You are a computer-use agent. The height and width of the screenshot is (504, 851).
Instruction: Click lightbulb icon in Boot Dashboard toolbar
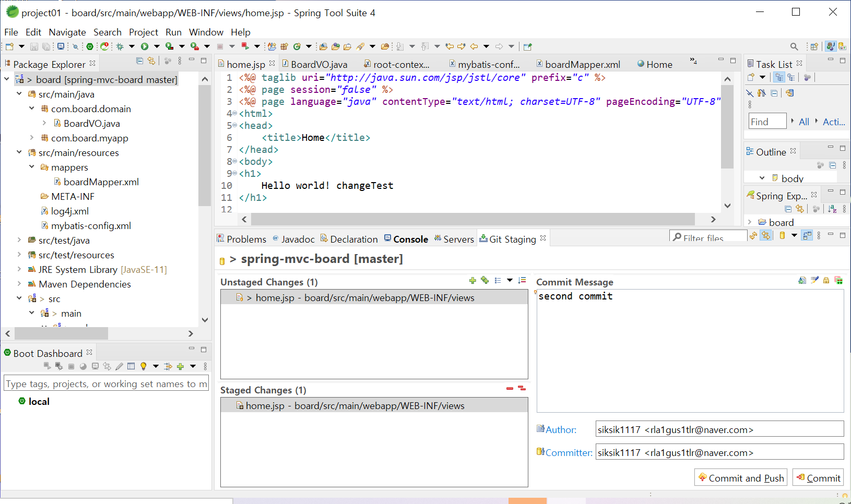tap(144, 366)
